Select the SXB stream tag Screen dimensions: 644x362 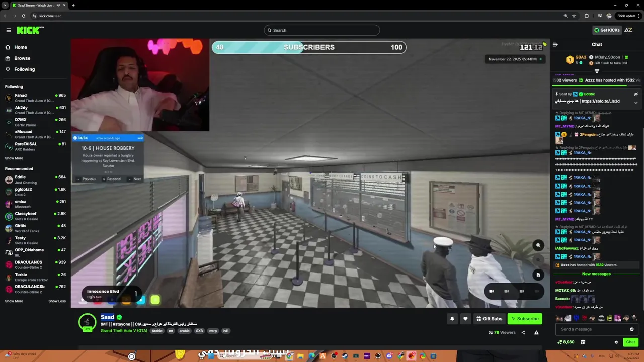click(199, 331)
